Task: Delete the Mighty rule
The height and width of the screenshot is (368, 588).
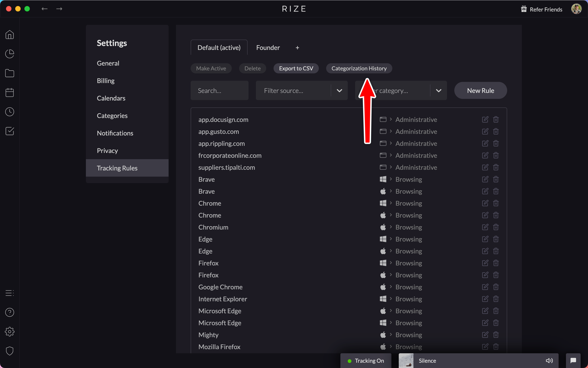Action: pos(496,335)
